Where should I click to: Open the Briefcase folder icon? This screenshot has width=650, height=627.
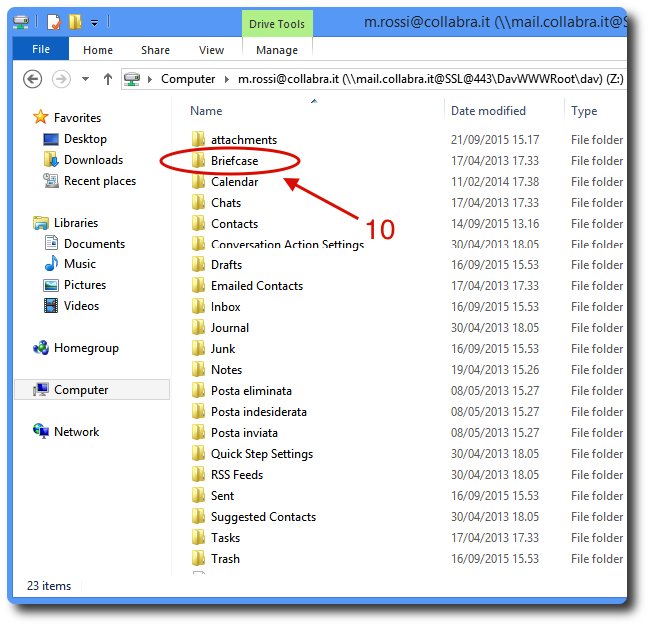click(198, 161)
